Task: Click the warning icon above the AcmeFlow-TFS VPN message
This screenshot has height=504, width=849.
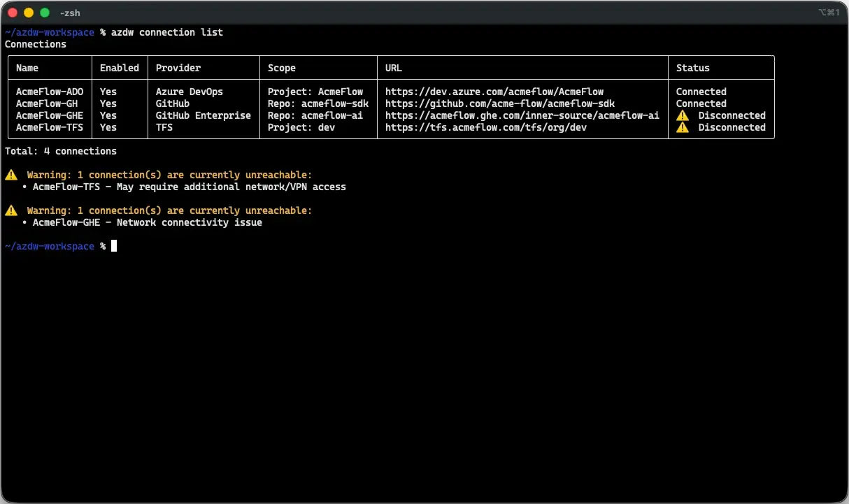Action: click(x=11, y=175)
